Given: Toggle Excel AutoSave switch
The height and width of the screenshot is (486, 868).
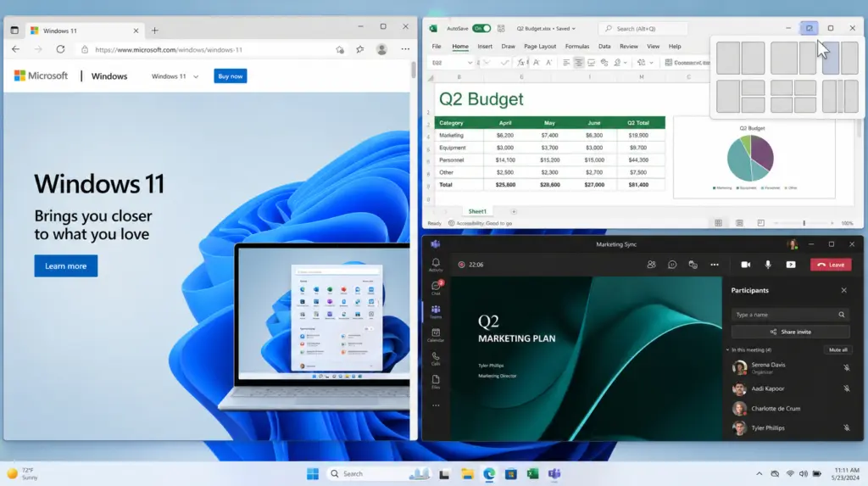Looking at the screenshot, I should [x=481, y=28].
